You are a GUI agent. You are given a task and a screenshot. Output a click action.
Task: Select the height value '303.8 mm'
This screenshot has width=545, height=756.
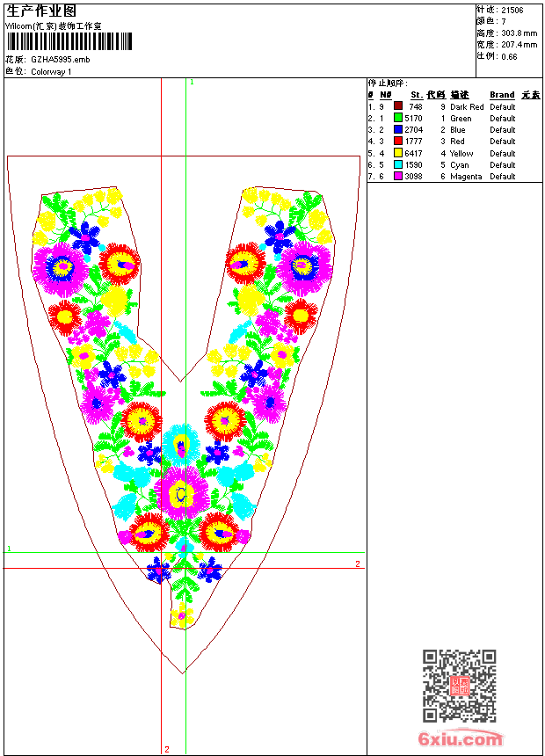pyautogui.click(x=519, y=33)
